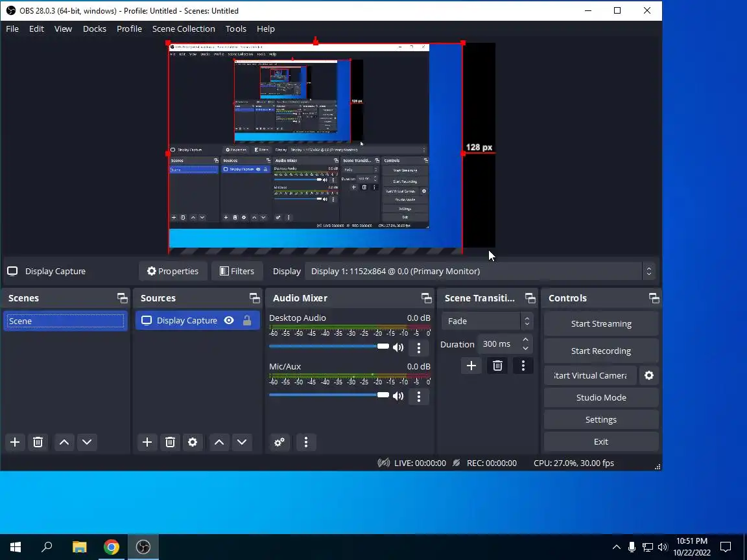Remove the scene transition with the trash icon

(497, 366)
